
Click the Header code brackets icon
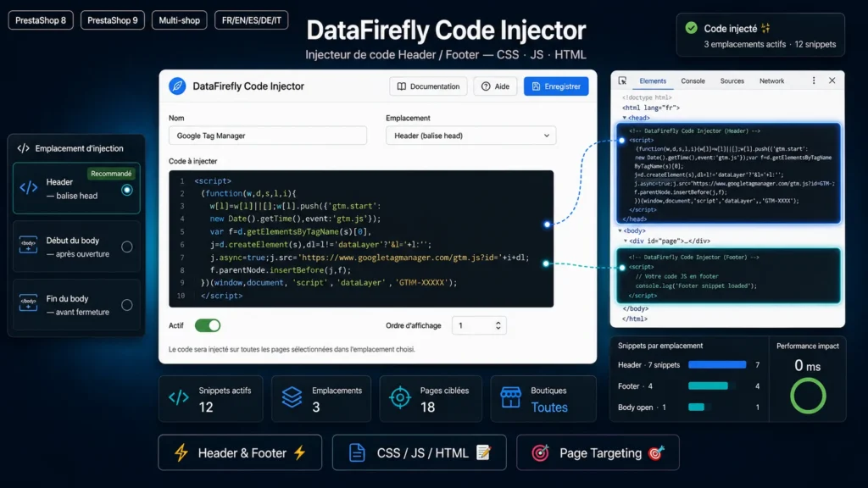[29, 188]
